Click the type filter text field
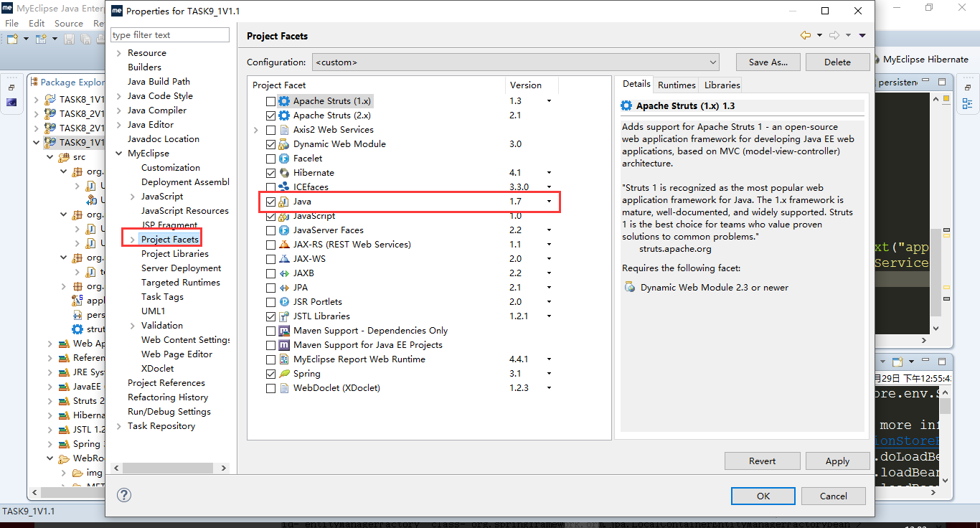Screen dimensions: 980x528 click(x=170, y=34)
